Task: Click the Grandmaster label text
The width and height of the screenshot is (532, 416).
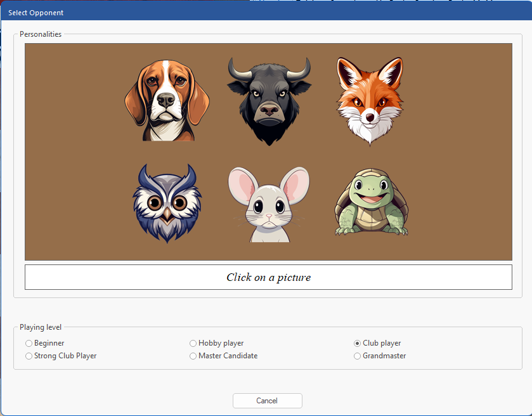Action: pyautogui.click(x=384, y=356)
